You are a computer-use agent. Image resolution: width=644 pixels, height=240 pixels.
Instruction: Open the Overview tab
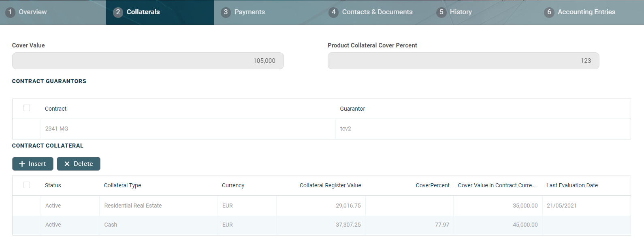32,12
